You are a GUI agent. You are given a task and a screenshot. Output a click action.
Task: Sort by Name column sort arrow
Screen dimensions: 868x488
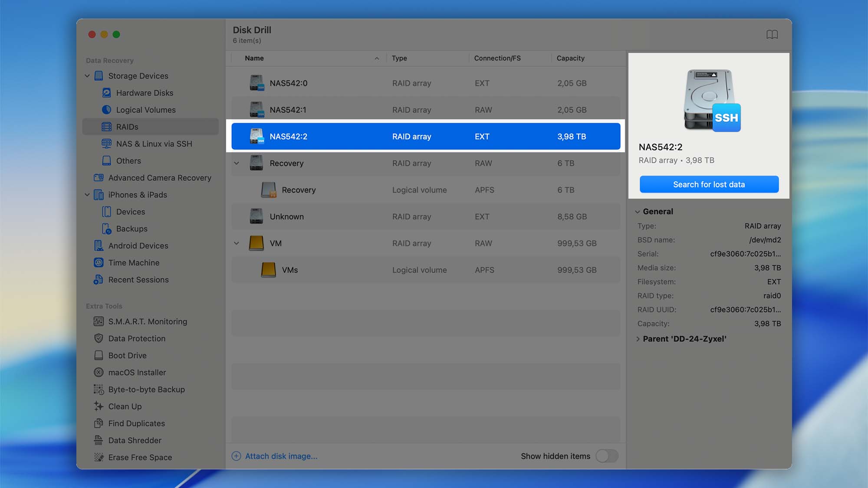click(x=377, y=58)
